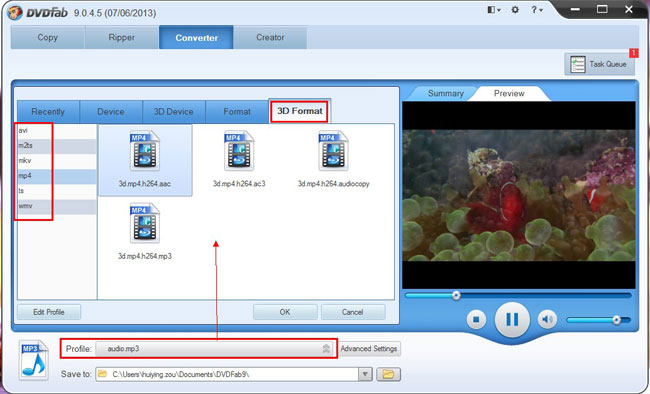Open the help question mark menu
Screen dimensions: 650x394
[537, 10]
